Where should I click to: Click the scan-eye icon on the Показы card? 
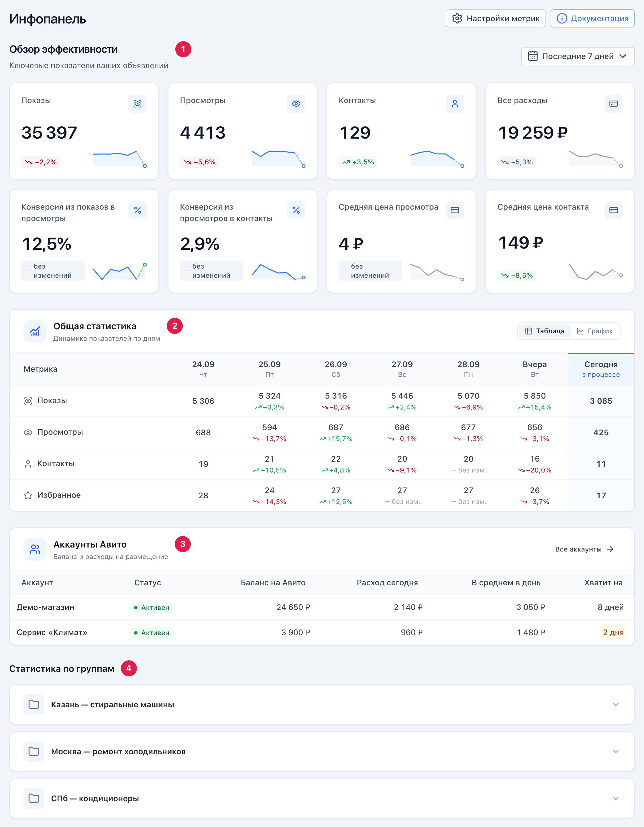coord(138,104)
